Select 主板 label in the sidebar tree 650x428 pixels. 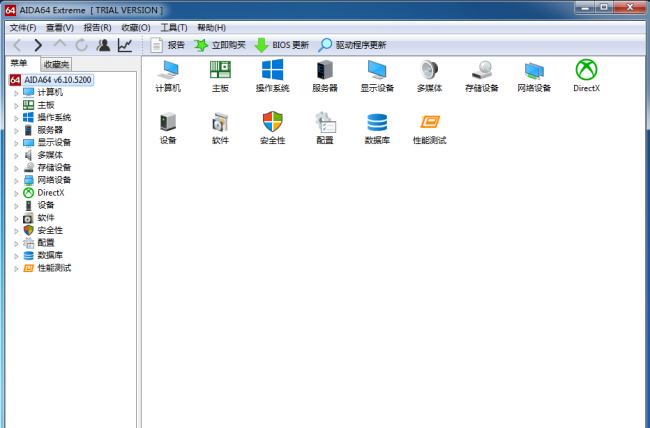click(46, 105)
